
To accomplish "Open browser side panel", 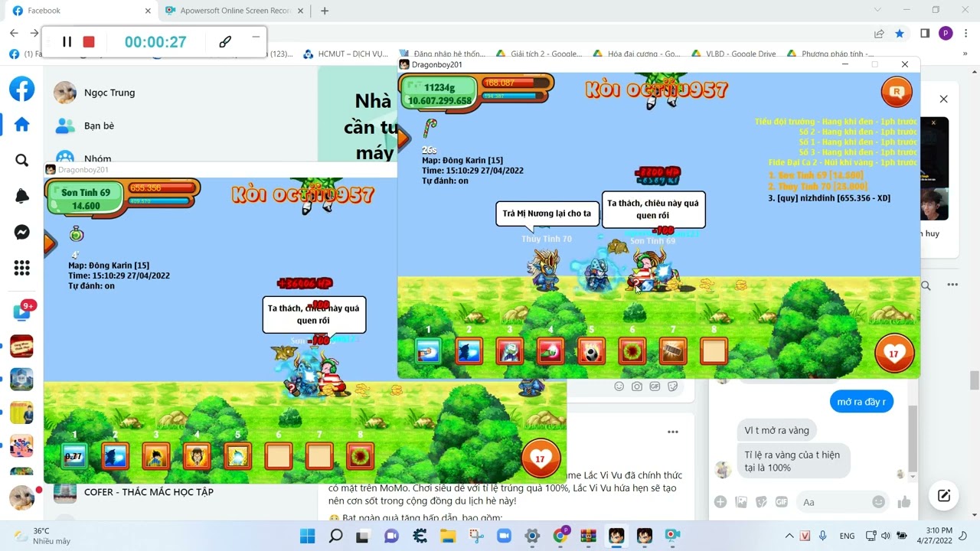I will click(x=925, y=34).
